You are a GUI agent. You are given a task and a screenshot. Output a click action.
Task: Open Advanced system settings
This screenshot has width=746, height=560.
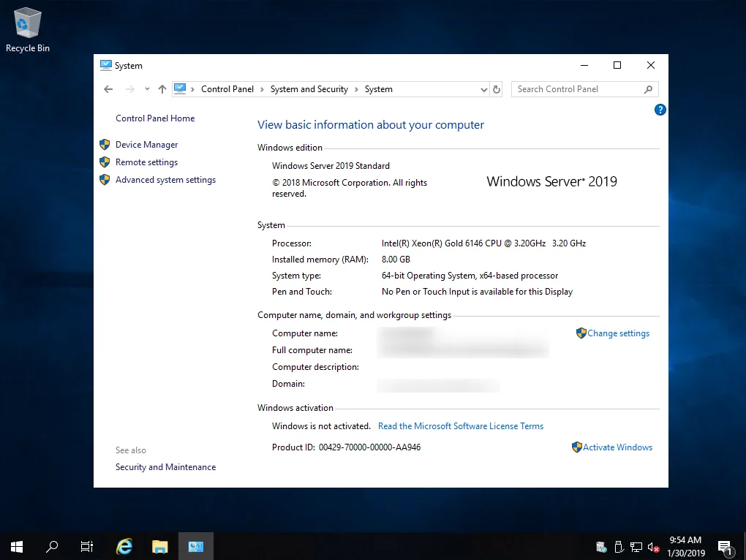pyautogui.click(x=165, y=179)
